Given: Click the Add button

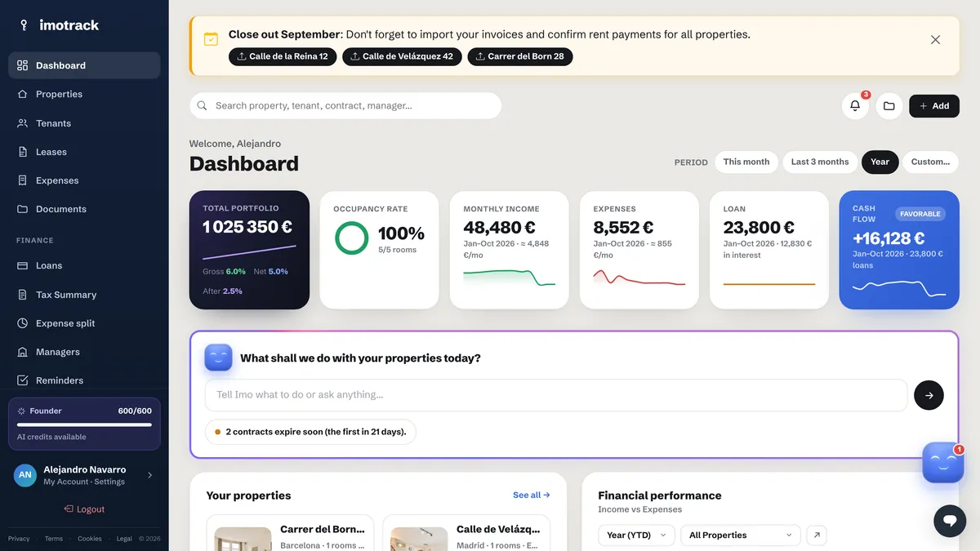Looking at the screenshot, I should (x=934, y=105).
